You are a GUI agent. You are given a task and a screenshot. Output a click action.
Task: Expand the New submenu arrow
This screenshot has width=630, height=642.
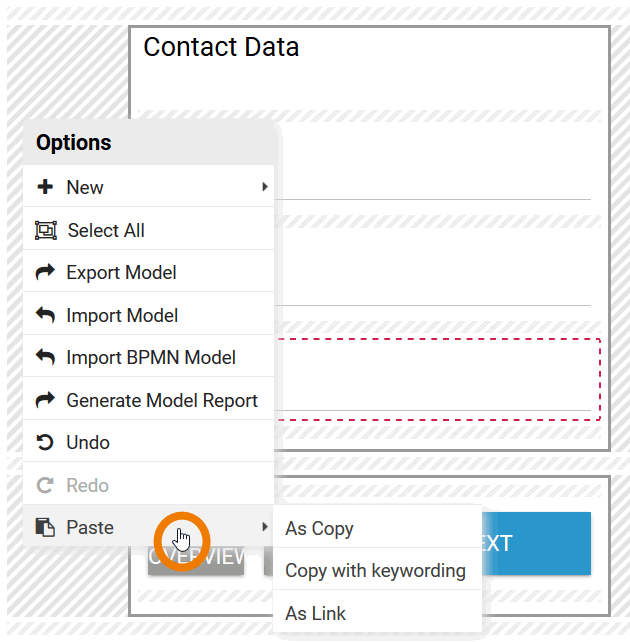click(x=265, y=187)
